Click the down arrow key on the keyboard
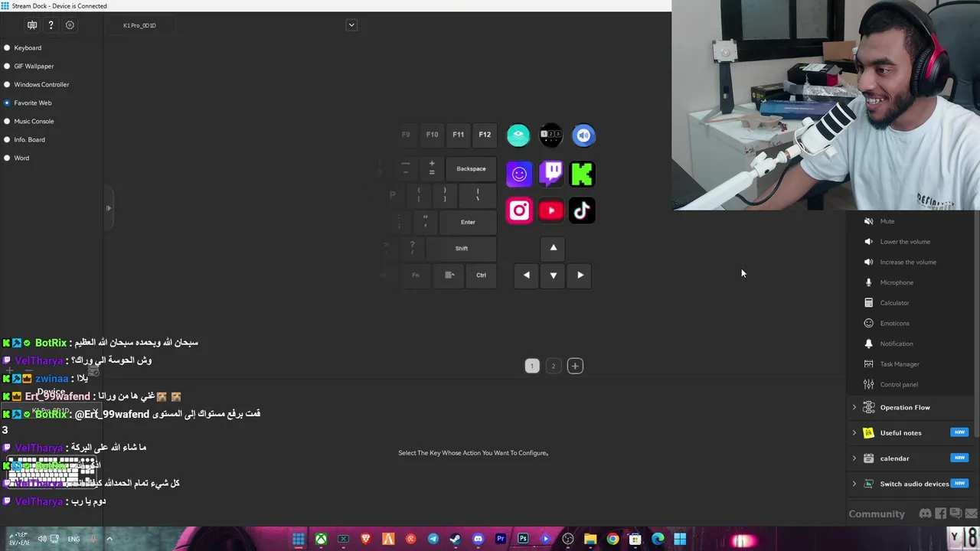Screen dimensions: 980x551 [x=554, y=275]
